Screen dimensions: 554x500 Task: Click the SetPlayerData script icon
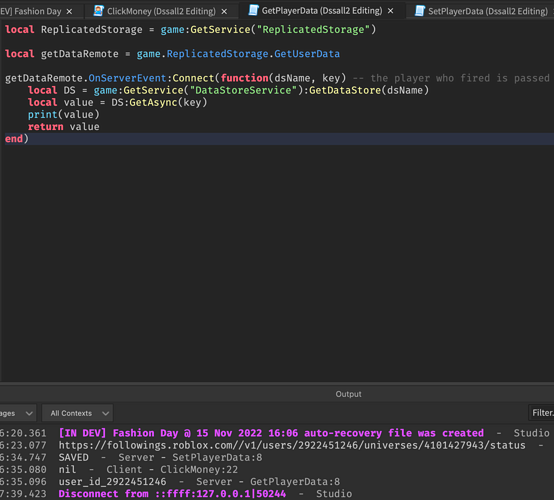click(420, 11)
